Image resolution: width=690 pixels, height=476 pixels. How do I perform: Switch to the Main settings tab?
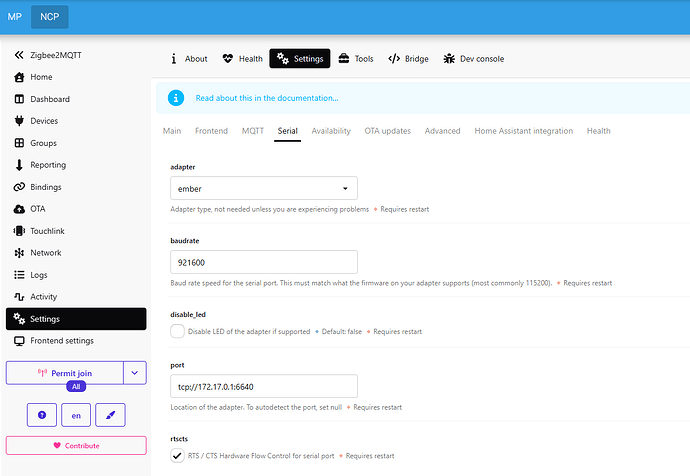172,131
